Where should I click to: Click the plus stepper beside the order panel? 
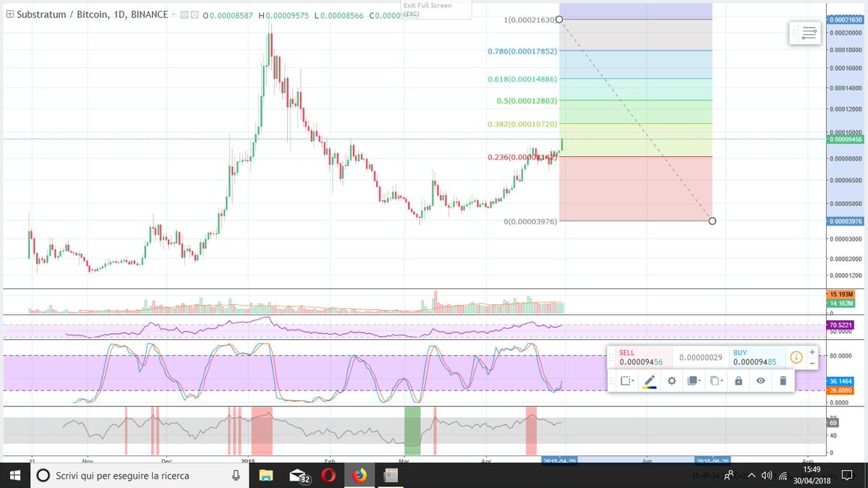pyautogui.click(x=812, y=352)
